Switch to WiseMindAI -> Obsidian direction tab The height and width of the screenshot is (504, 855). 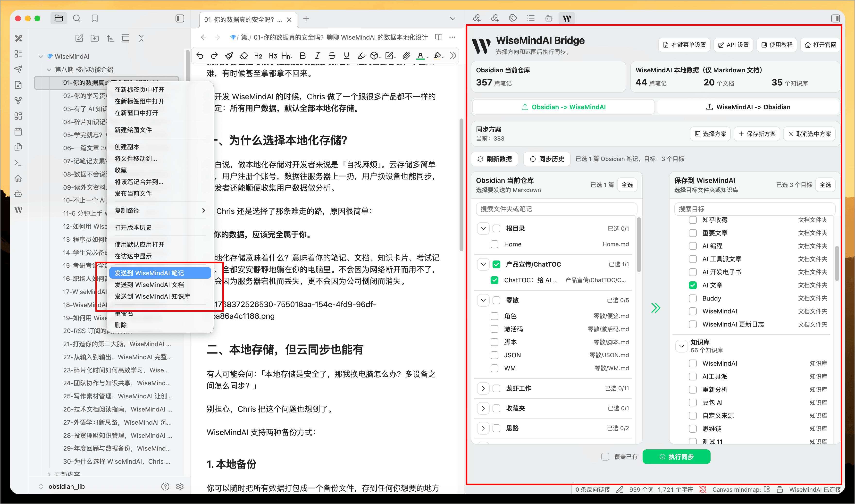pos(747,107)
